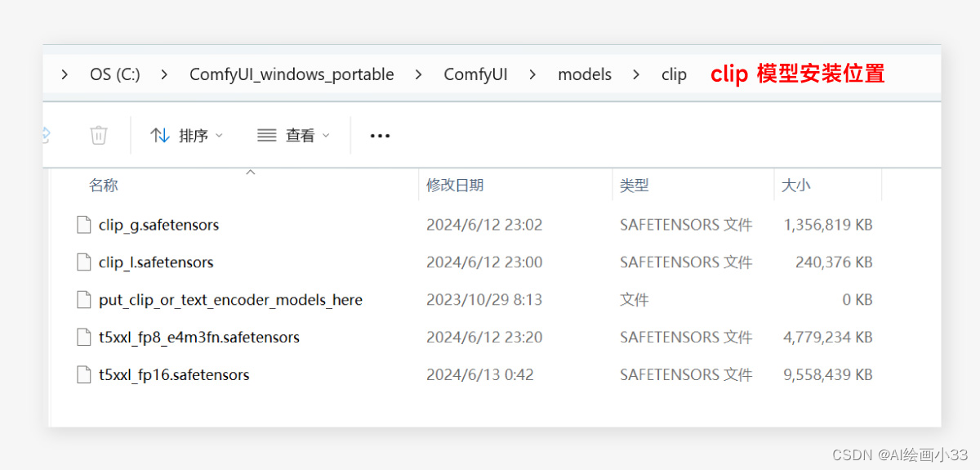
Task: Open the sort 排序 dropdown
Action: pos(187,136)
